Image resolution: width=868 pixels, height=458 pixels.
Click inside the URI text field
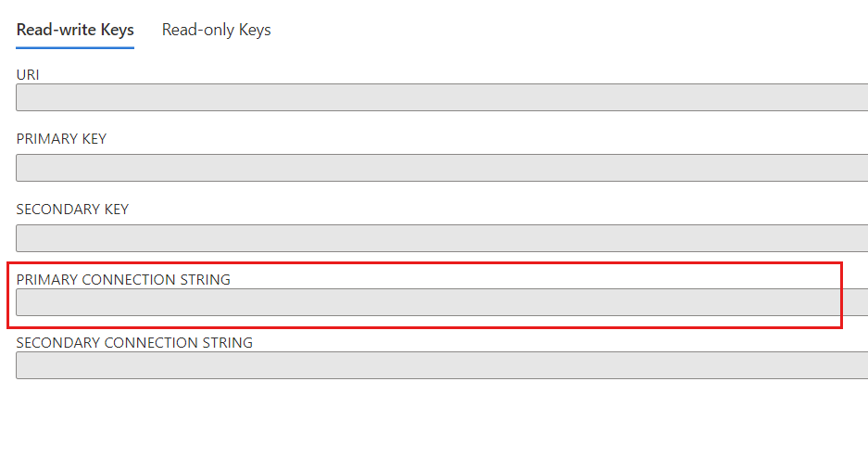442,97
